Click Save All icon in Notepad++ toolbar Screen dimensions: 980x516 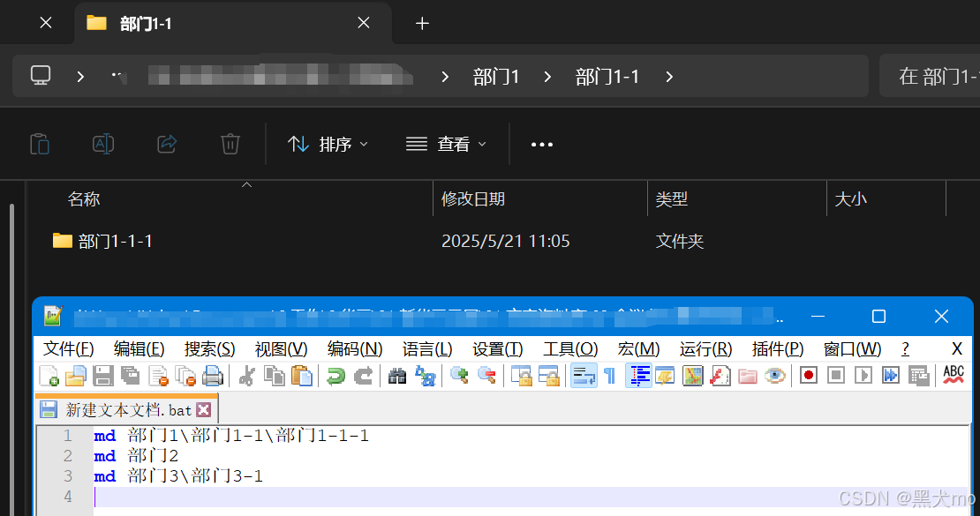click(130, 376)
